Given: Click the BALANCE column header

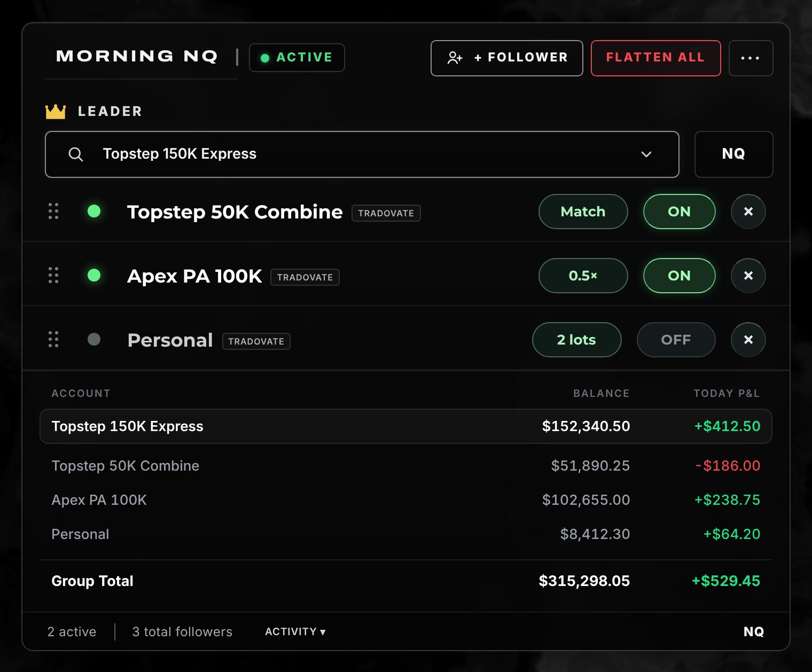Looking at the screenshot, I should pos(602,393).
